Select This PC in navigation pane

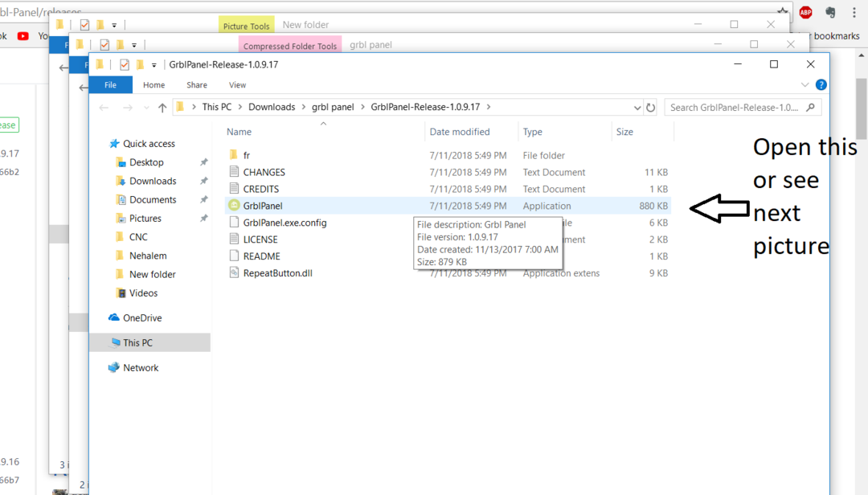[137, 343]
